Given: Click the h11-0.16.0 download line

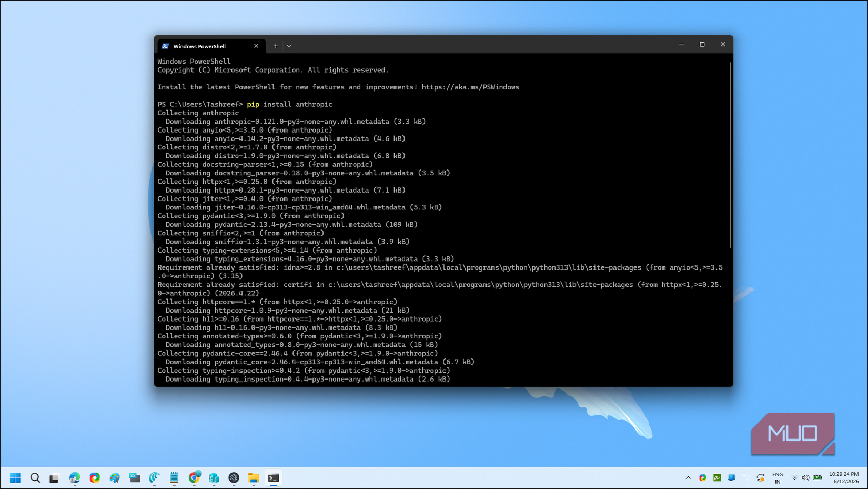Looking at the screenshot, I should (x=281, y=328).
